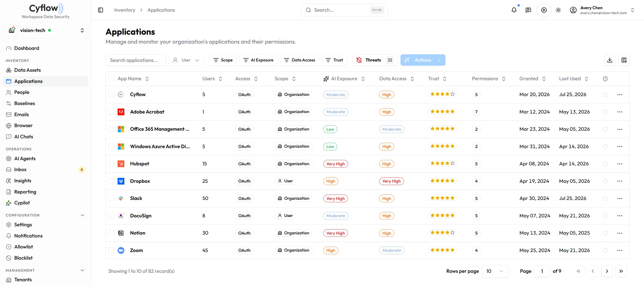Click the Inventory breadcrumb link
This screenshot has width=644, height=286.
click(x=125, y=10)
